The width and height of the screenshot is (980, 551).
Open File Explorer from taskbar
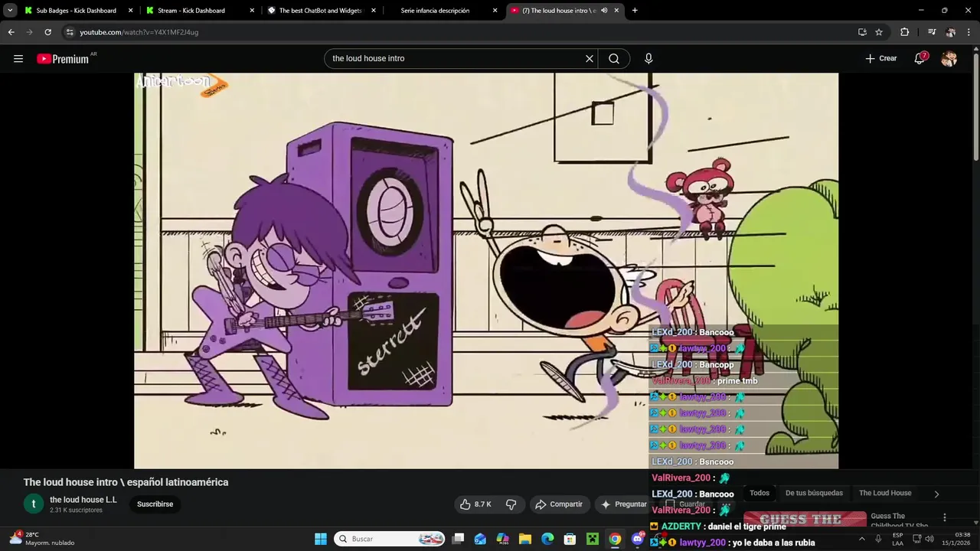(525, 539)
